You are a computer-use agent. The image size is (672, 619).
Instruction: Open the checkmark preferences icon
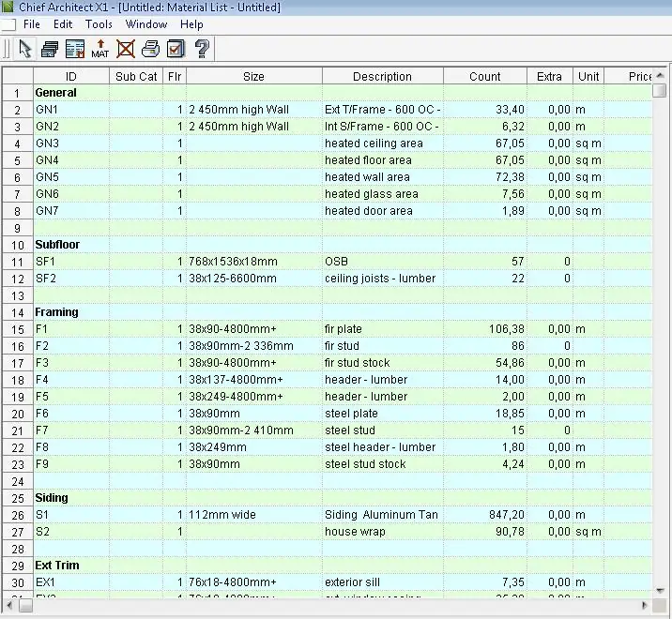coord(176,49)
